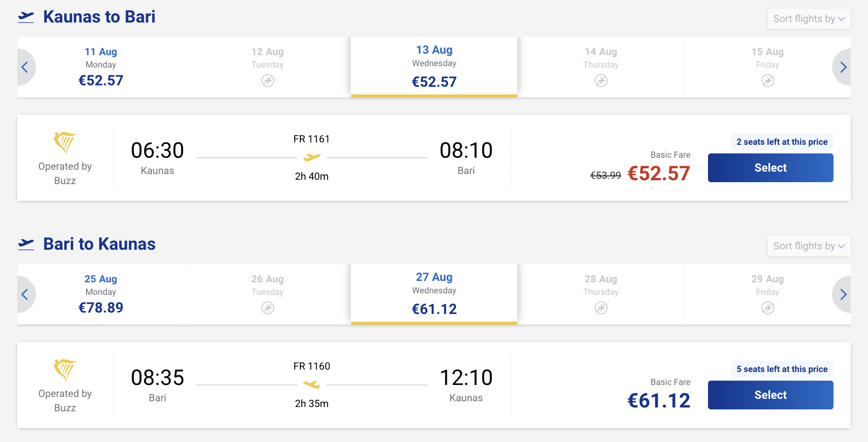Choose the 13 Aug Wednesday date tab

click(x=434, y=67)
